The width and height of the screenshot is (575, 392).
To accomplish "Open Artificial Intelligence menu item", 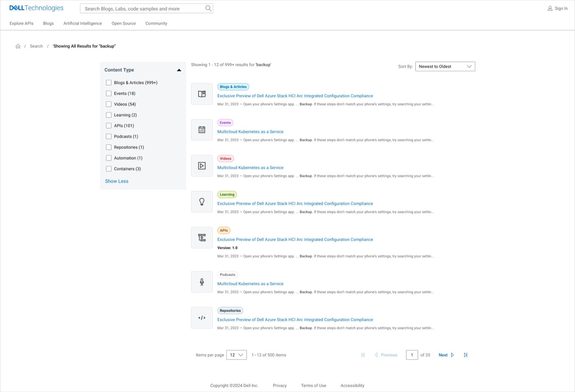I will tap(83, 23).
